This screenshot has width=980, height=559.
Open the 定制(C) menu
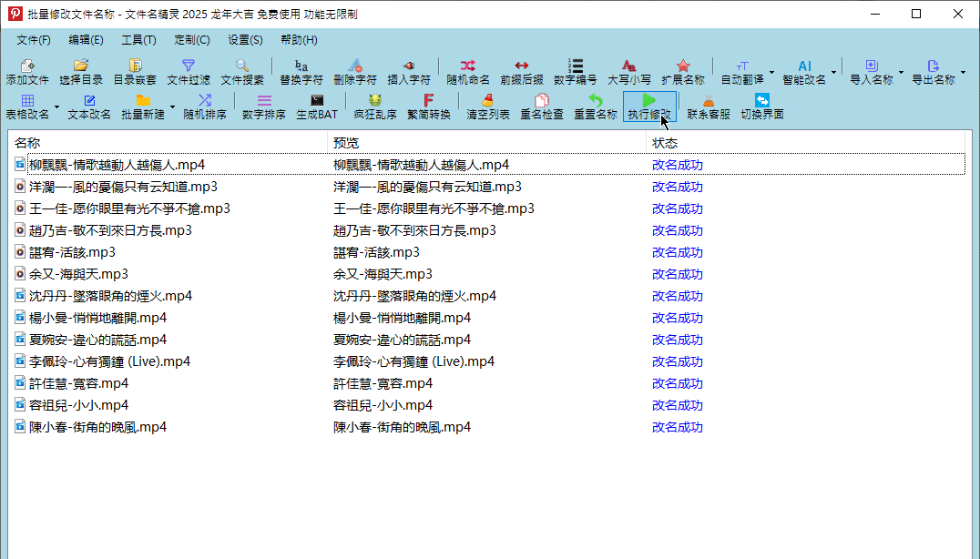(x=192, y=40)
